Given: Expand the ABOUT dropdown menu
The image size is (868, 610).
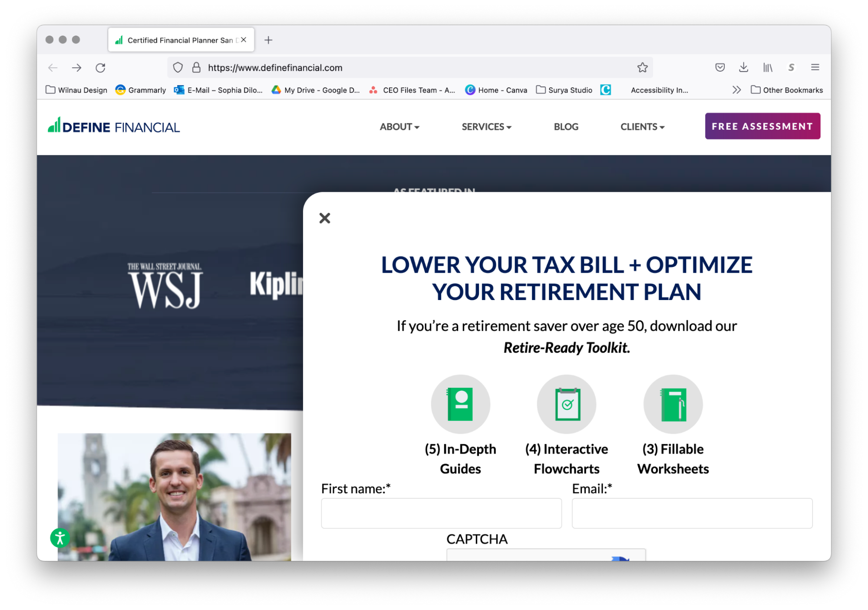Looking at the screenshot, I should 399,127.
